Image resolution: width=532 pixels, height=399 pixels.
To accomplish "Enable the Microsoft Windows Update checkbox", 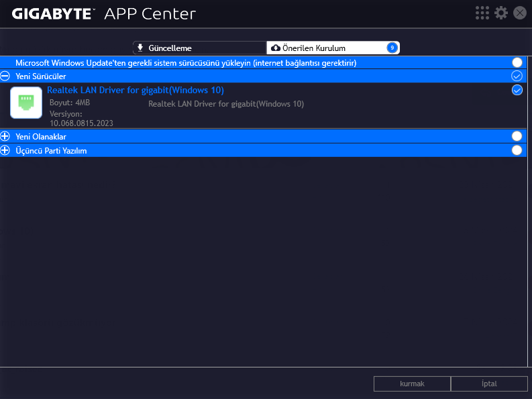I will (517, 62).
